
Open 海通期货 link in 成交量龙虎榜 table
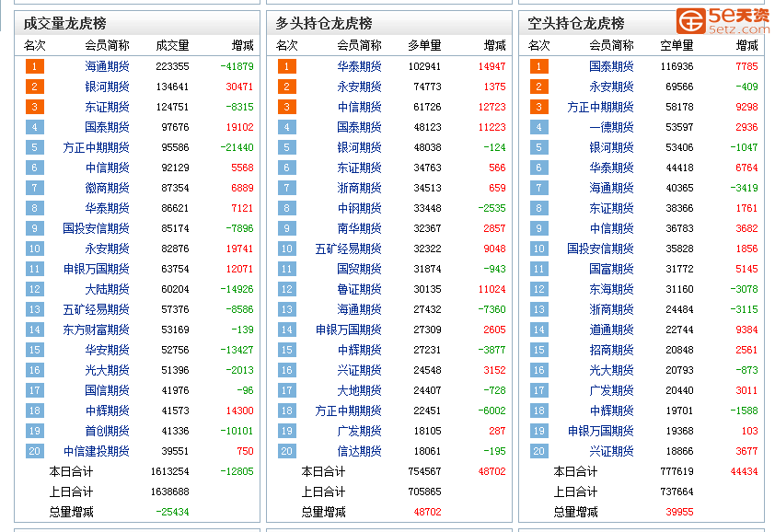tap(107, 66)
